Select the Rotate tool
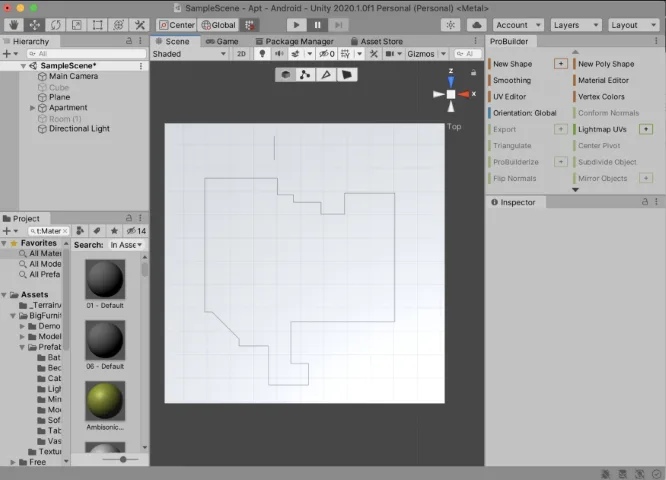Image resolution: width=666 pixels, height=480 pixels. point(56,25)
